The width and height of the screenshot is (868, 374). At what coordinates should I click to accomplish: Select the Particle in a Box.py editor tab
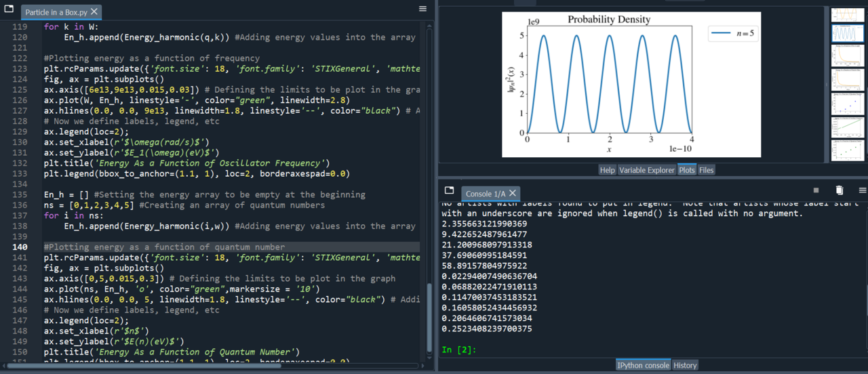(56, 12)
